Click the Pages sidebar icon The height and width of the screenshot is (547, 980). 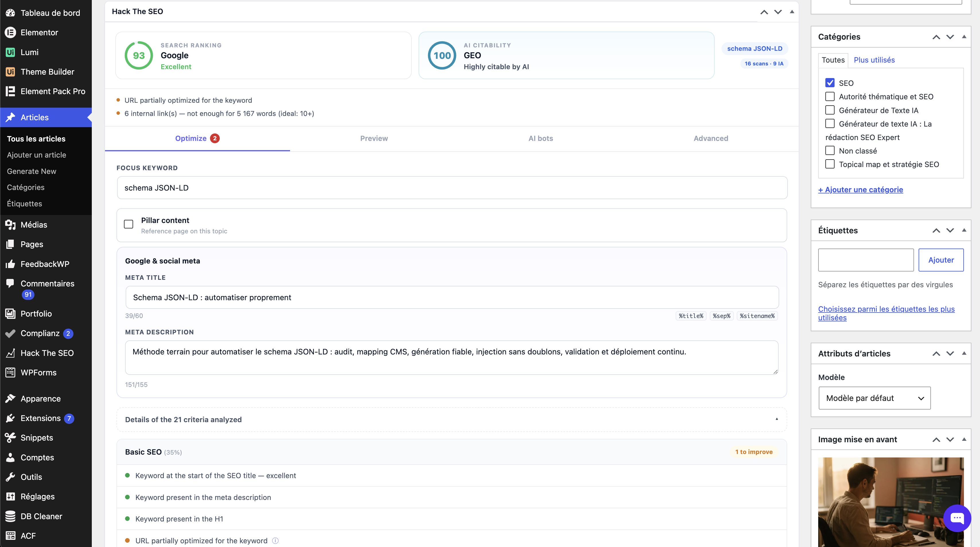pos(10,244)
